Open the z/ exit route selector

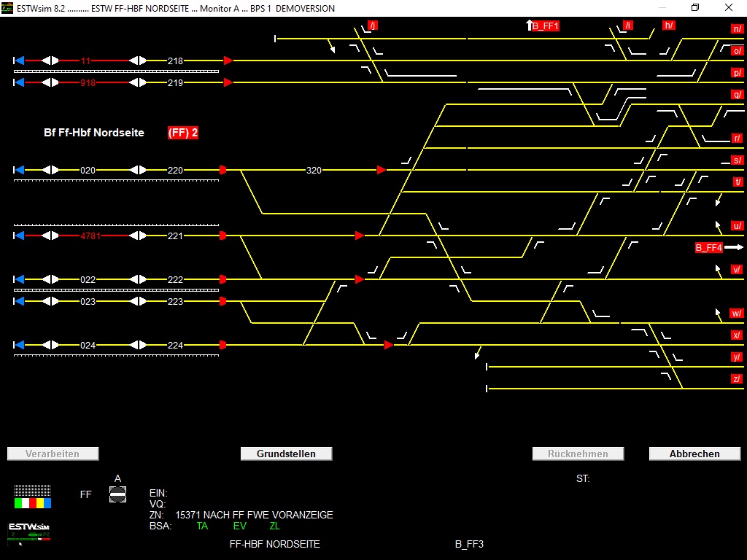pyautogui.click(x=737, y=378)
